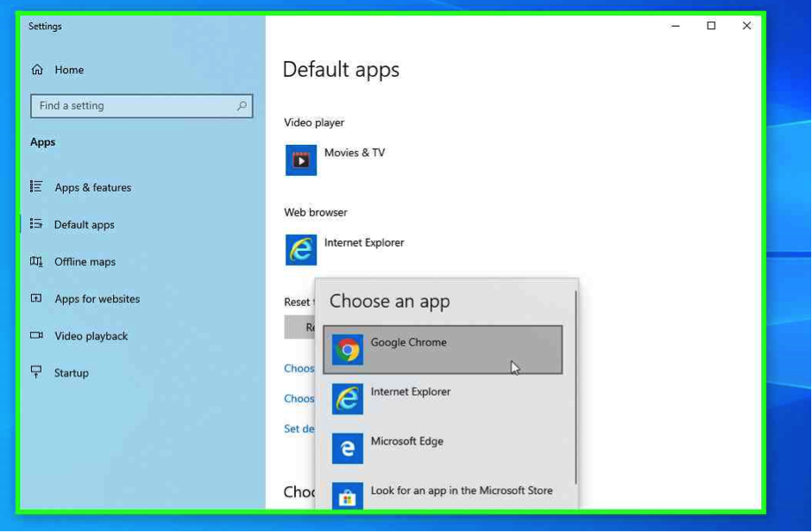This screenshot has width=812, height=532.
Task: Click the Internet Explorer icon in popup list
Action: [x=348, y=399]
